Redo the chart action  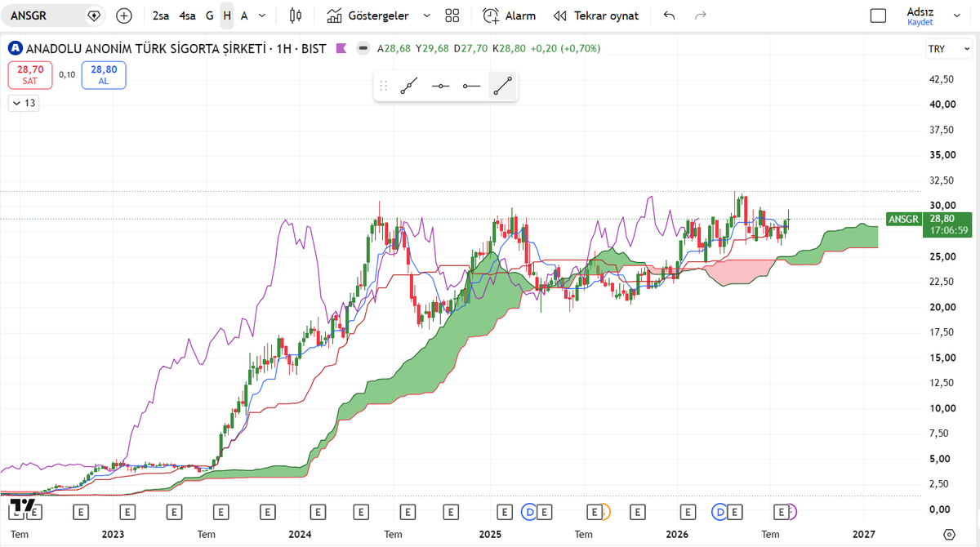click(x=700, y=16)
